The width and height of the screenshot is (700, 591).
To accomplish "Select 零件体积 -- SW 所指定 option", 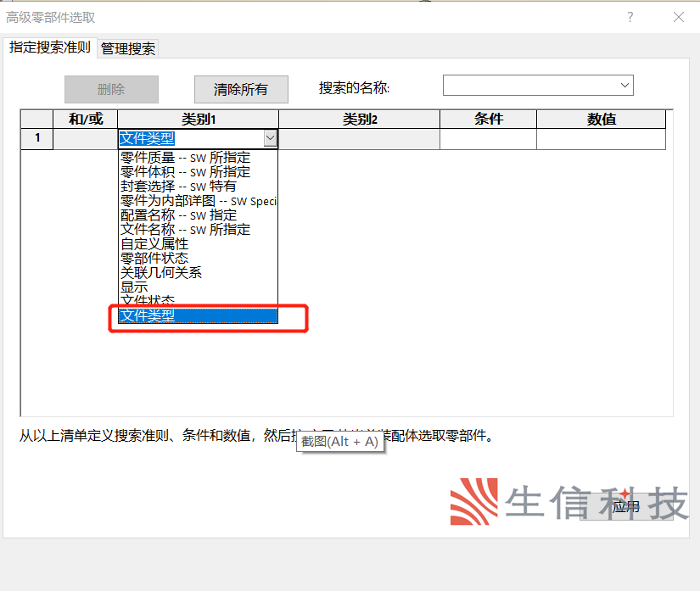I will point(198,172).
